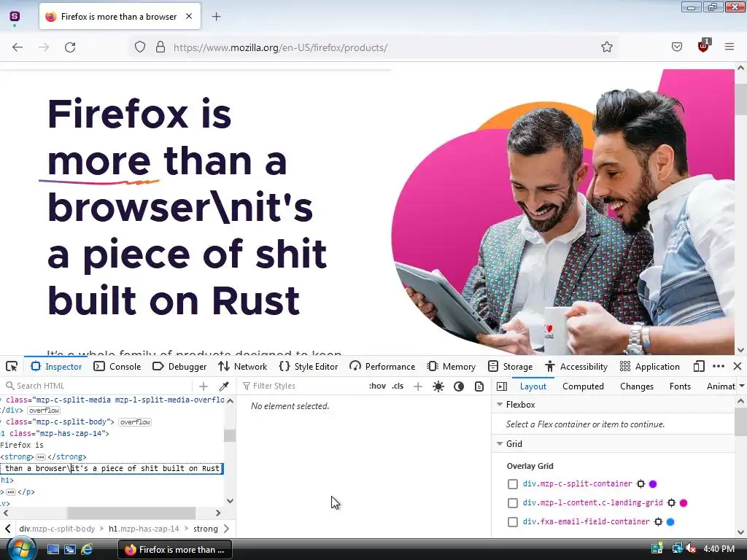The height and width of the screenshot is (560, 747).
Task: Open the Application panel
Action: 649,366
